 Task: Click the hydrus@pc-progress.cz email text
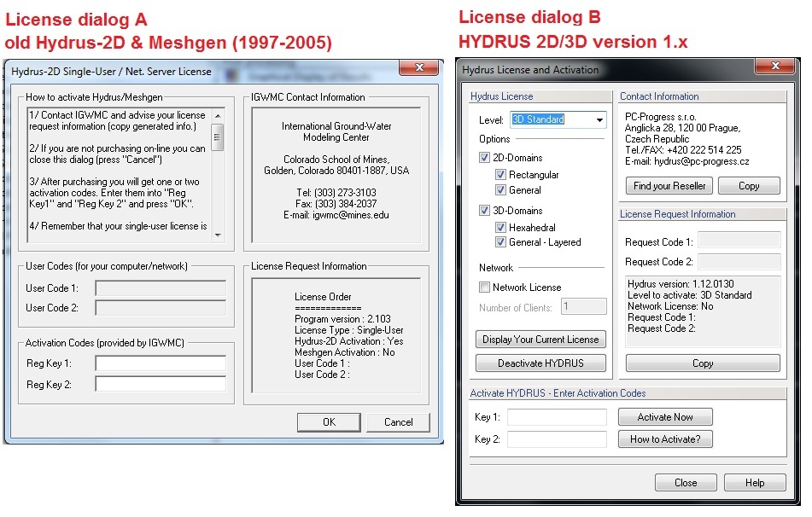pos(701,161)
